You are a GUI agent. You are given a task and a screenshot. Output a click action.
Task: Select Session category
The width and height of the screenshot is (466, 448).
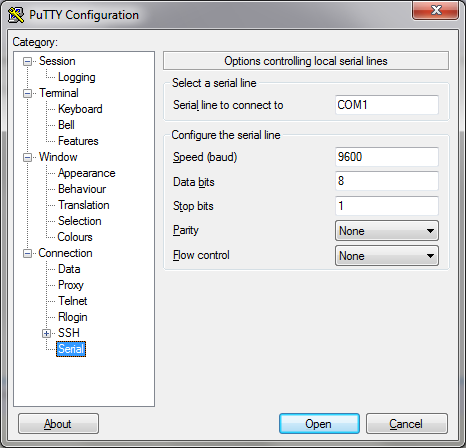pyautogui.click(x=57, y=61)
